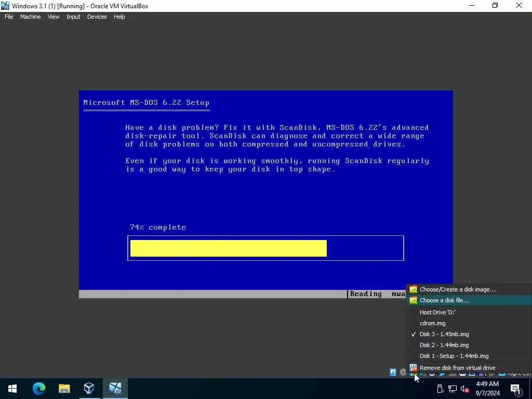Open File Explorer from taskbar

click(x=64, y=389)
